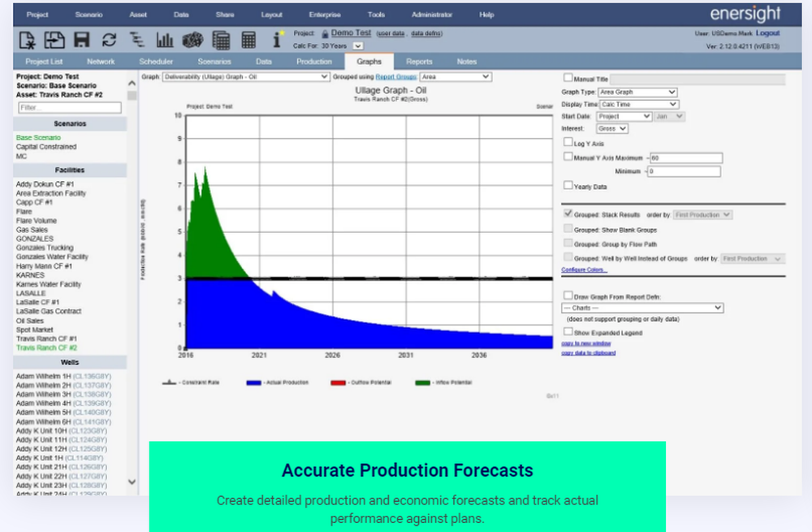Select the Gonzales Water Facility
The image size is (812, 532).
click(x=52, y=257)
